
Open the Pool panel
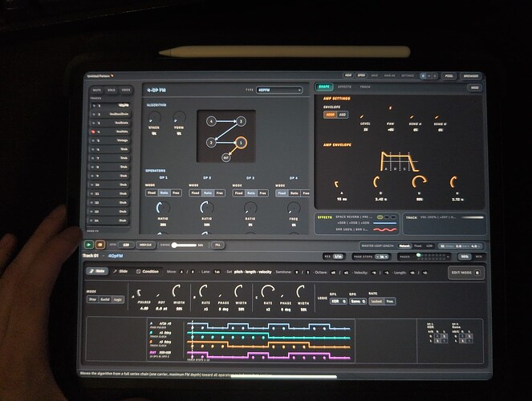pos(449,76)
